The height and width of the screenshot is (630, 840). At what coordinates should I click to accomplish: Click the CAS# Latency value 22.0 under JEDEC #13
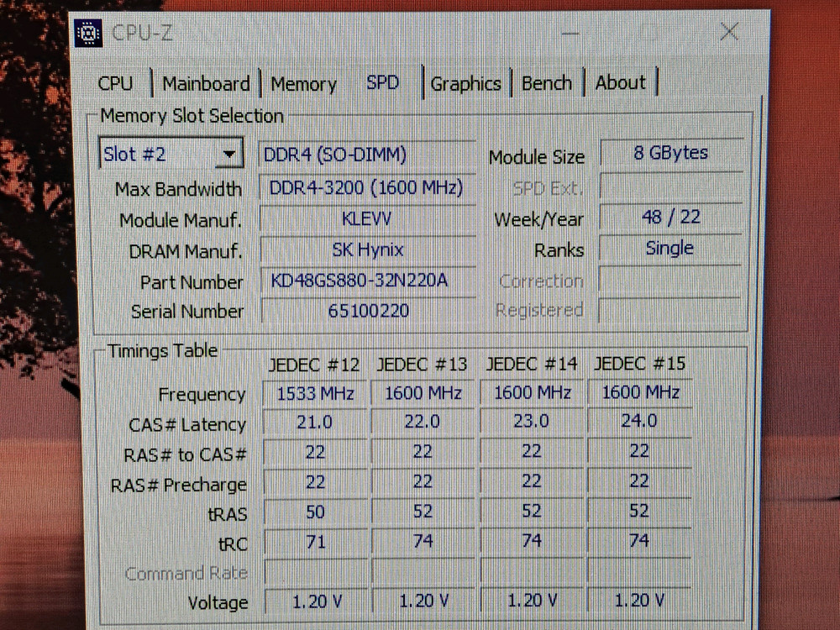(x=423, y=421)
